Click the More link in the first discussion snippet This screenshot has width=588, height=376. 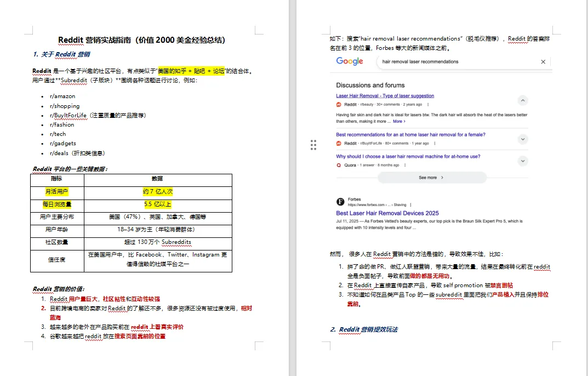(399, 121)
